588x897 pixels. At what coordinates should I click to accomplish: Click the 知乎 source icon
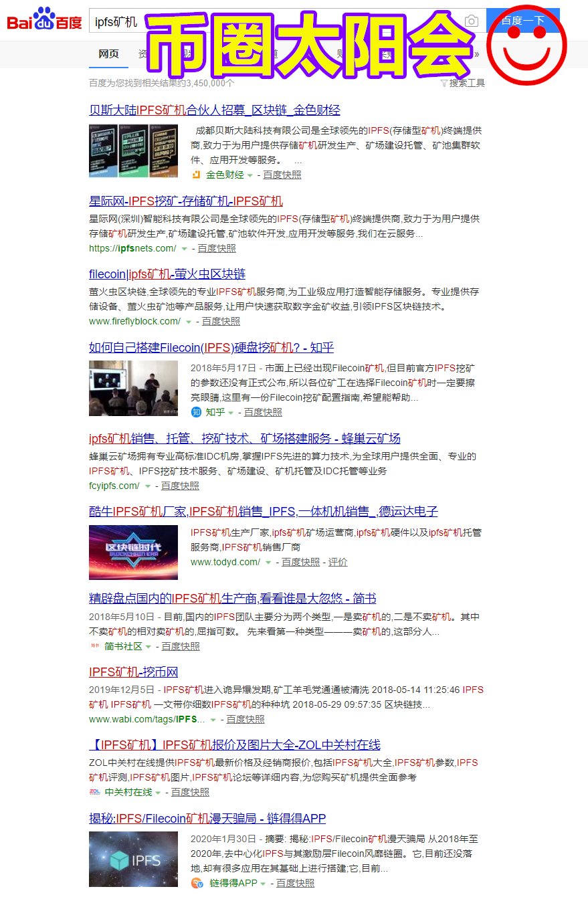click(x=196, y=412)
